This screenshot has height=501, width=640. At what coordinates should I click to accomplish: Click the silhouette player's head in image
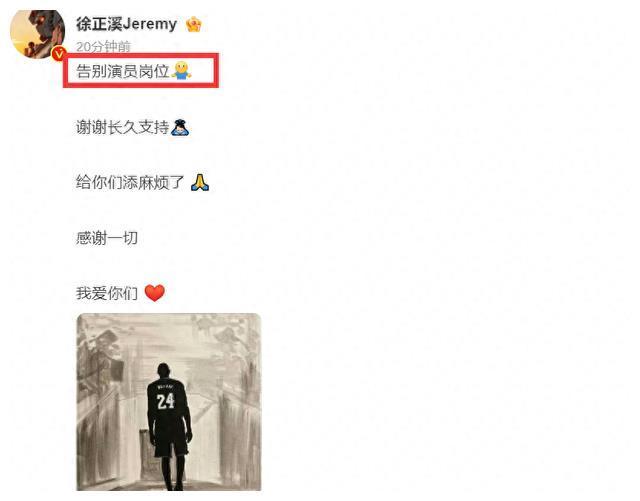click(164, 370)
